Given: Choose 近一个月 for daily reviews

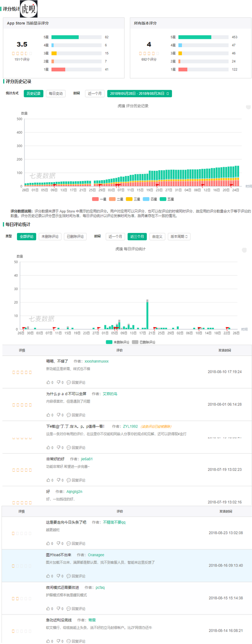Looking at the screenshot, I should click(115, 236).
